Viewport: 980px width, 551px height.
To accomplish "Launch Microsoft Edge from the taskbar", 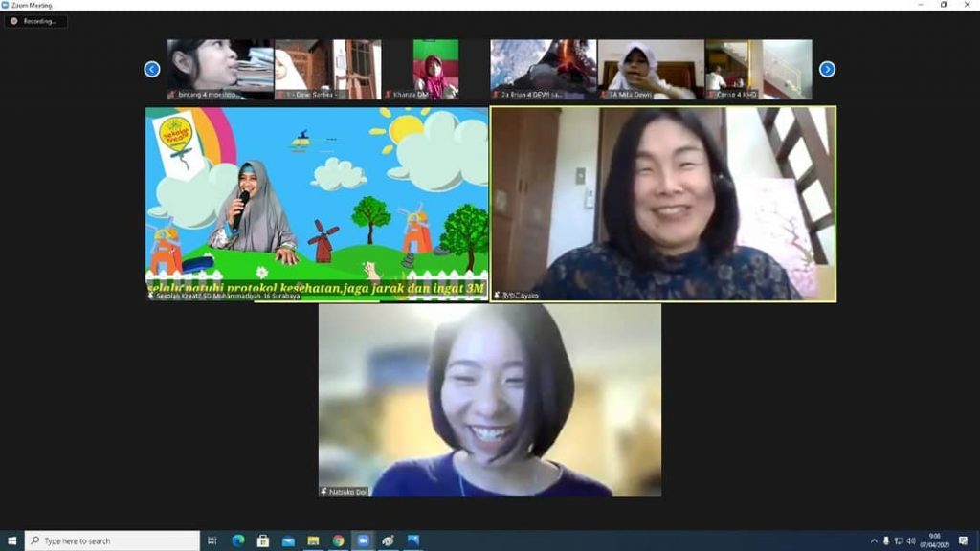I will (x=237, y=540).
